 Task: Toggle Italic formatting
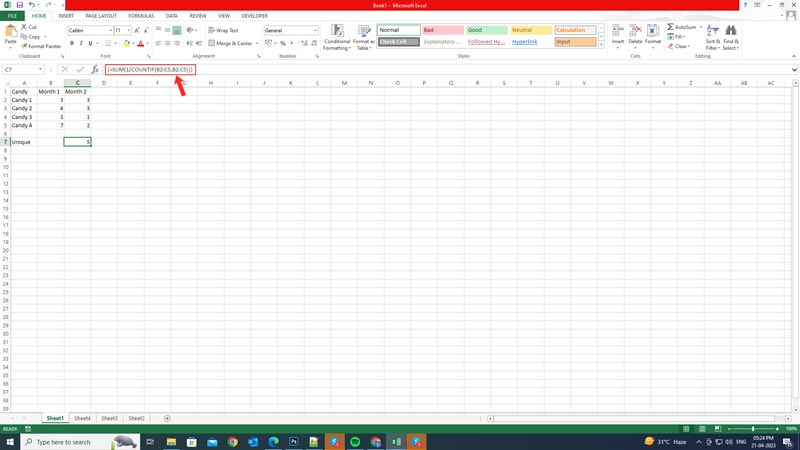click(x=81, y=43)
